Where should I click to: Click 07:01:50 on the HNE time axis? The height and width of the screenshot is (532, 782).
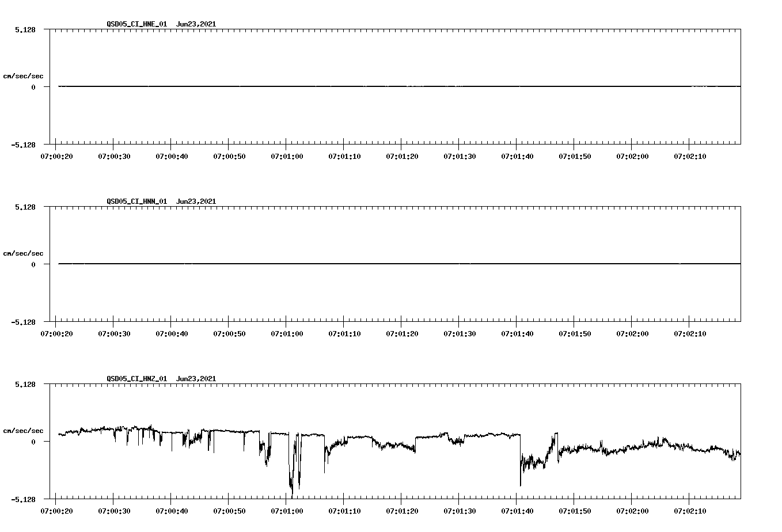(x=575, y=157)
